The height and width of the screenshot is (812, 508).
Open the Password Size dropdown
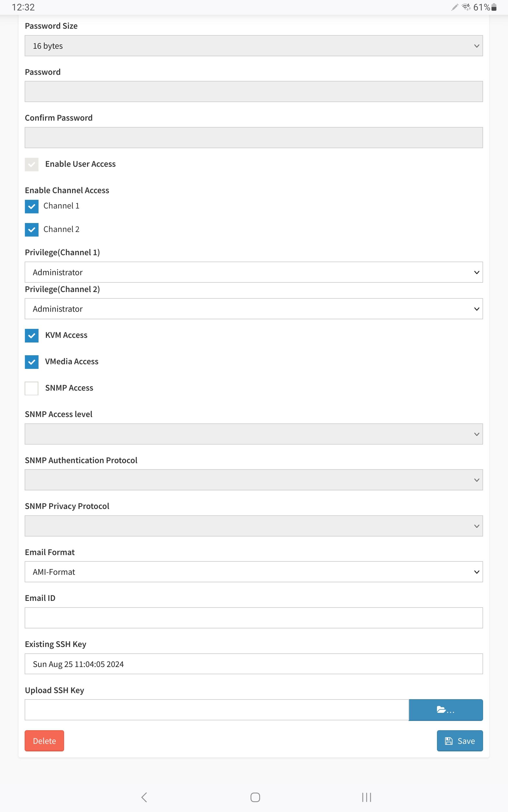254,46
